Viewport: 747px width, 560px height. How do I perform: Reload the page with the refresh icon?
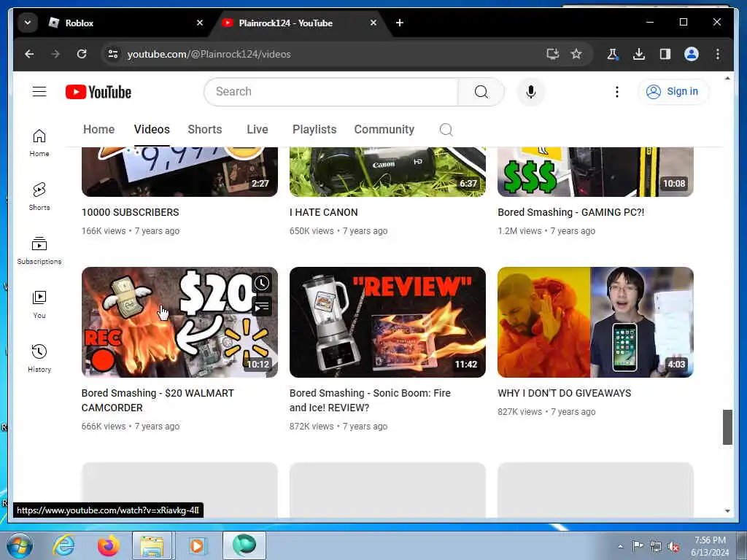point(82,54)
